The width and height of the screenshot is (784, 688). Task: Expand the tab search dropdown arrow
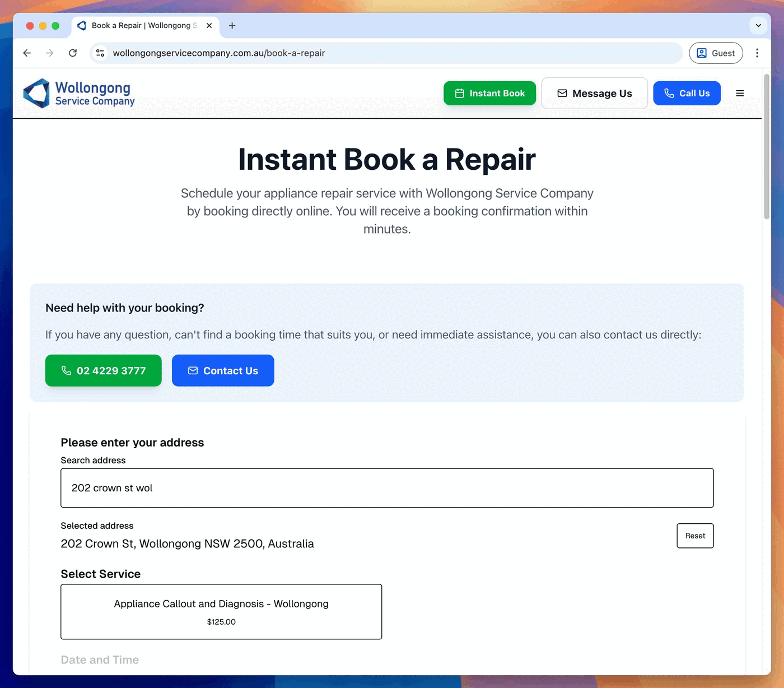tap(758, 25)
